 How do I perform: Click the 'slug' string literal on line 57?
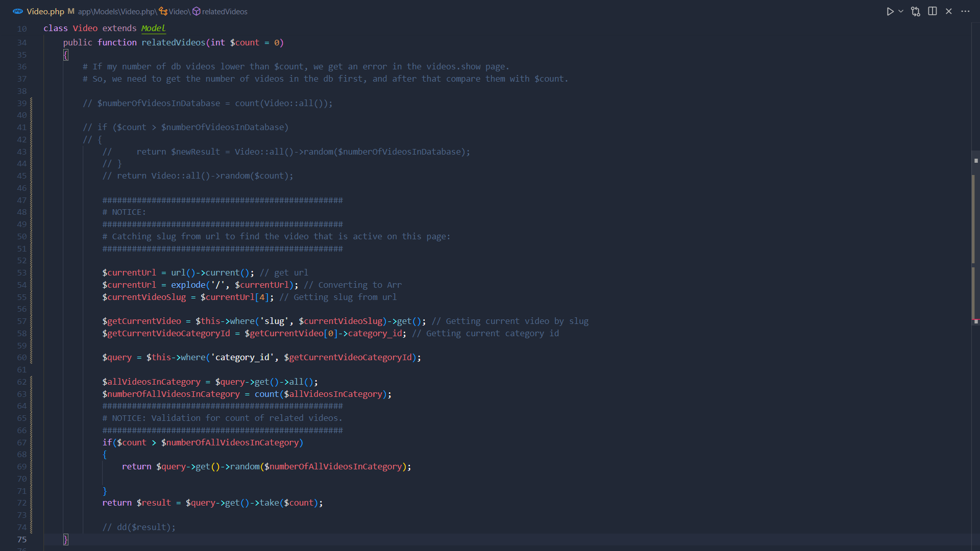click(274, 321)
